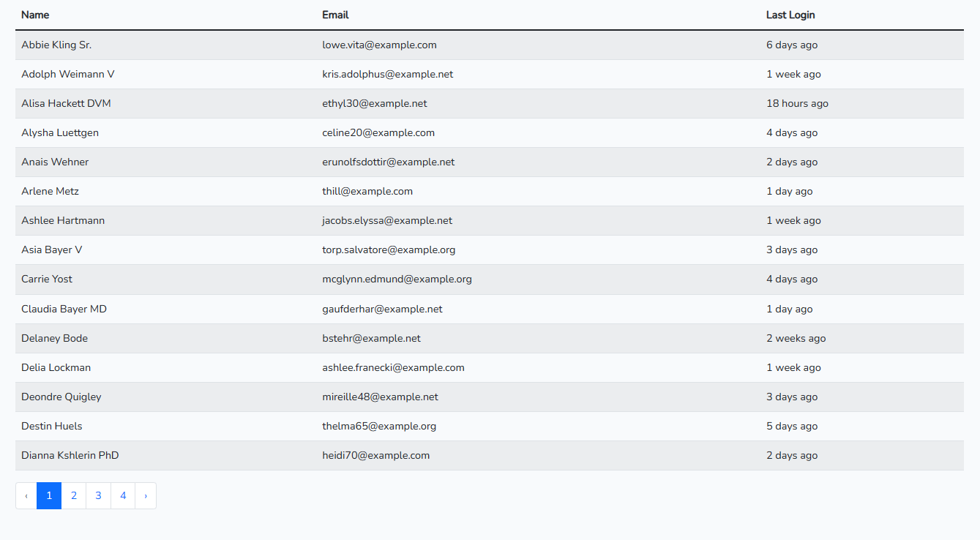Select email ethyl30@example.net
Image resolution: width=980 pixels, height=540 pixels.
(x=375, y=103)
